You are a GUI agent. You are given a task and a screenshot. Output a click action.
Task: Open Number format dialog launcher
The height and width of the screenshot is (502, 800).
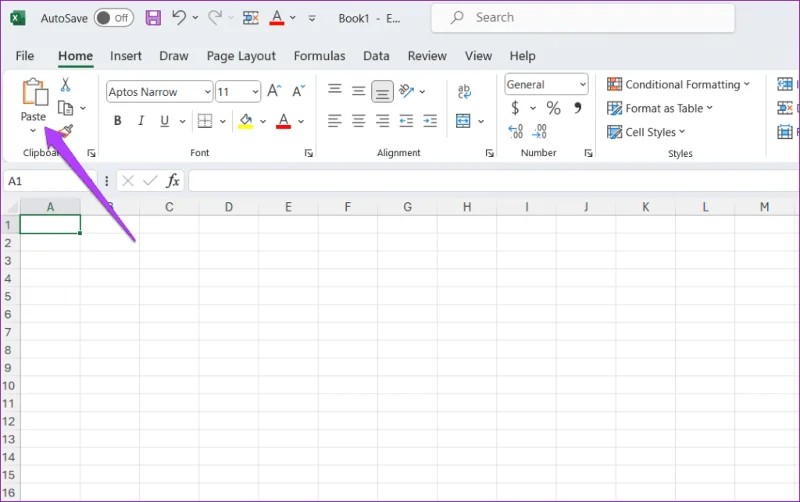point(588,153)
